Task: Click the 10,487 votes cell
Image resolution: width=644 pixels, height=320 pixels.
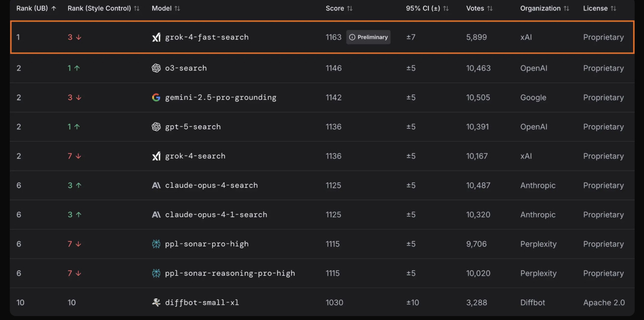Action: tap(478, 185)
